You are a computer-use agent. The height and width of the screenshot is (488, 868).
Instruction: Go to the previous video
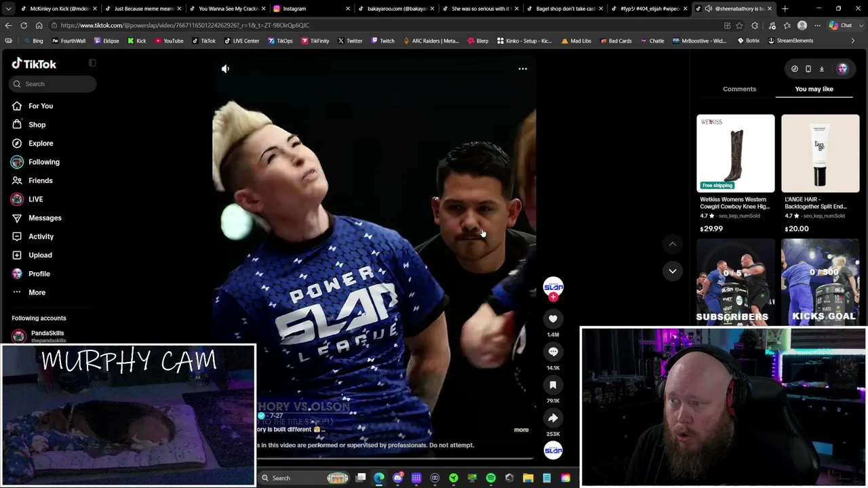[672, 244]
